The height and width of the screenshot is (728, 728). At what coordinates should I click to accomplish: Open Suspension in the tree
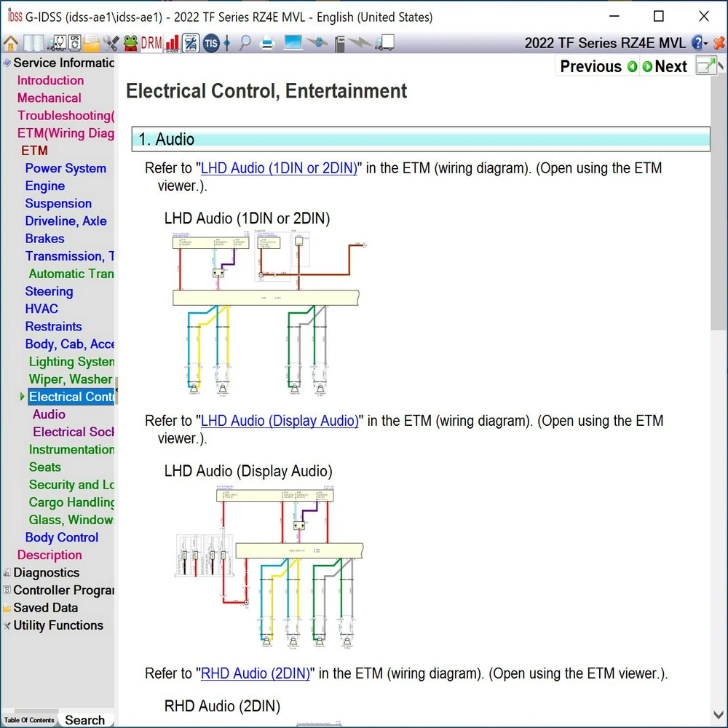click(58, 203)
